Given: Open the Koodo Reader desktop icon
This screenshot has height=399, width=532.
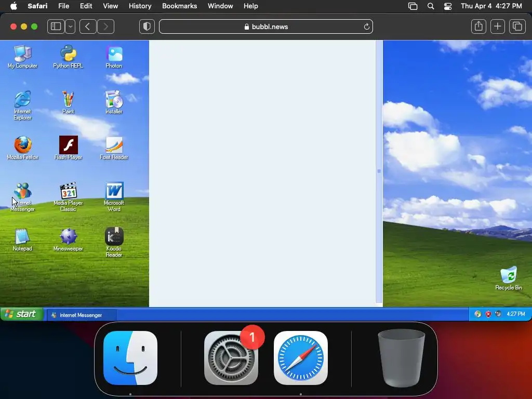Looking at the screenshot, I should pyautogui.click(x=114, y=243).
